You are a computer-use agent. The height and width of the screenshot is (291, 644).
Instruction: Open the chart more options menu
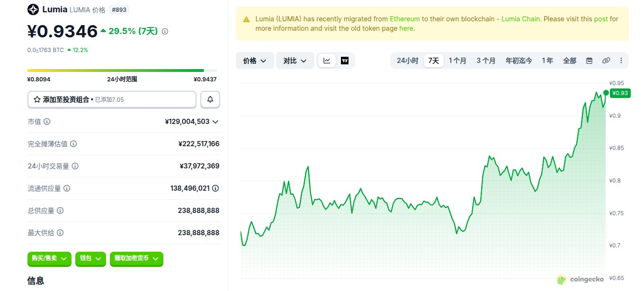[621, 61]
